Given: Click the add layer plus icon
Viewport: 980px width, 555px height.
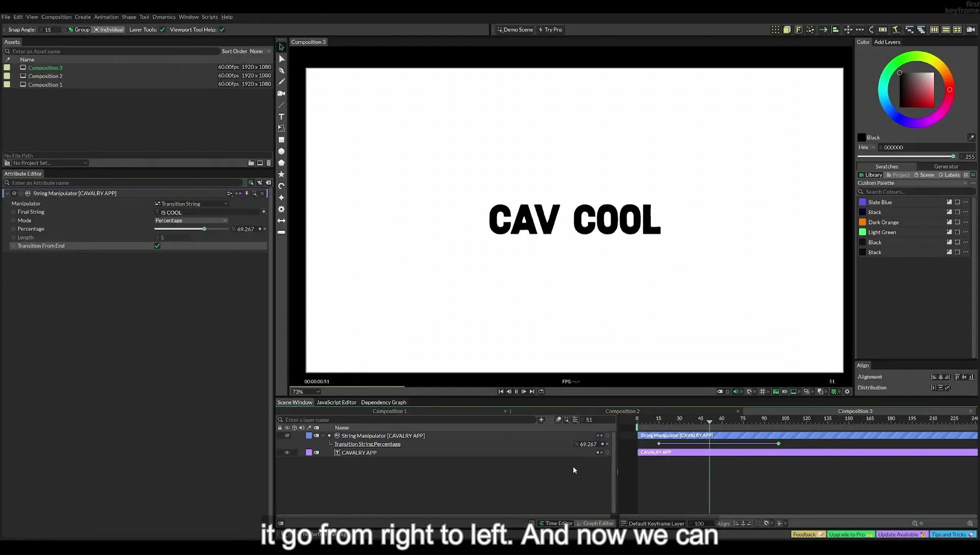Looking at the screenshot, I should click(542, 420).
